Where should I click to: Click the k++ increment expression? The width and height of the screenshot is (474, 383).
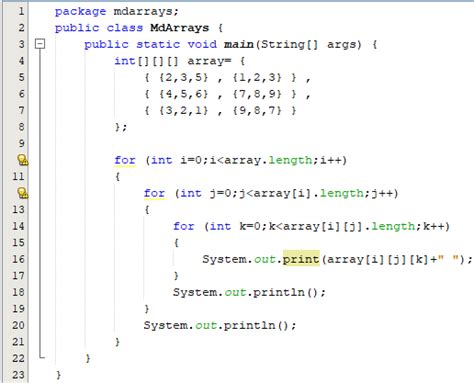coord(434,226)
